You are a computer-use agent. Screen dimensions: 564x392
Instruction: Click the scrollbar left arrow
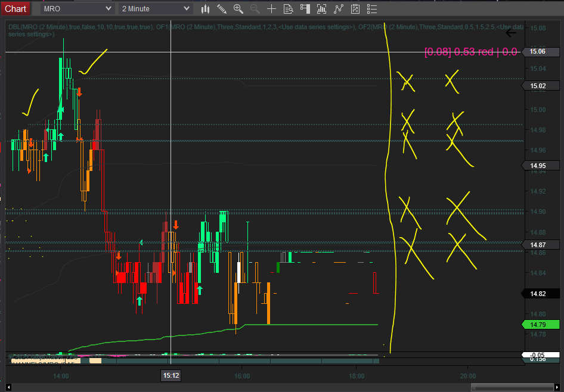point(8,387)
